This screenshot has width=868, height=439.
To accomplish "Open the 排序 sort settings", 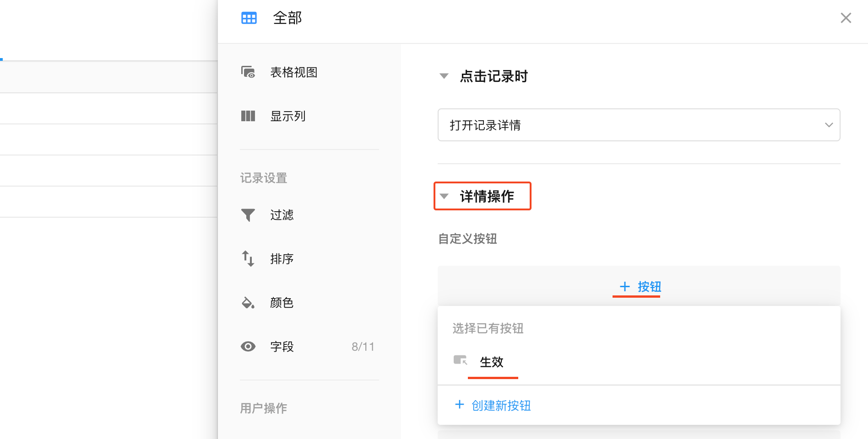I will point(282,259).
